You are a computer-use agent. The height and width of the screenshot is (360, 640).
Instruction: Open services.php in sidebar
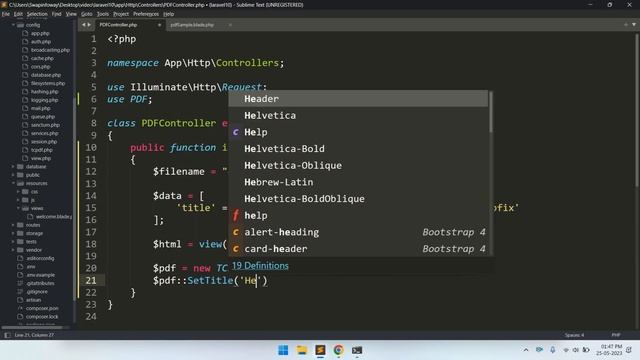click(44, 133)
